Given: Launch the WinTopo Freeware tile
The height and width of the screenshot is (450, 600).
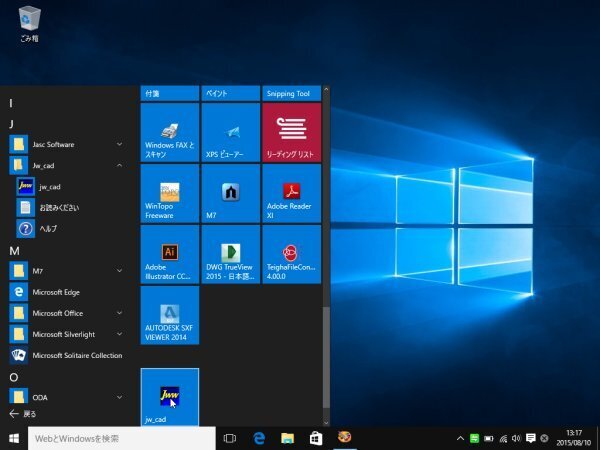Looking at the screenshot, I should pos(170,194).
